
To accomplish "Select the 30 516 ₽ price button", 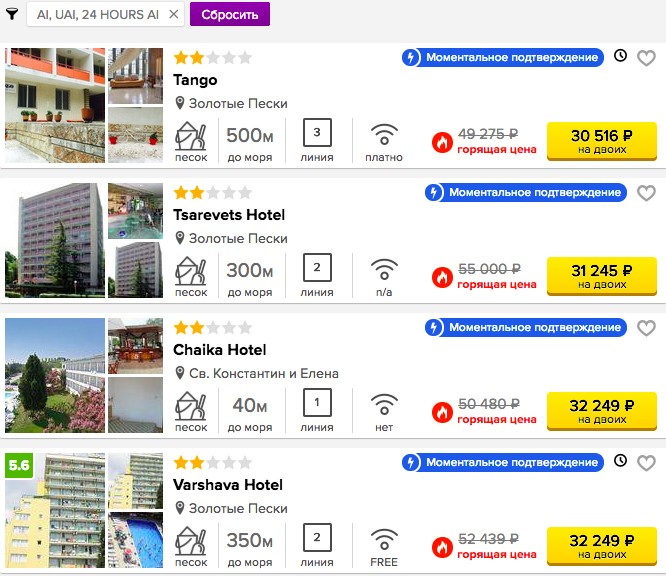I will (601, 141).
